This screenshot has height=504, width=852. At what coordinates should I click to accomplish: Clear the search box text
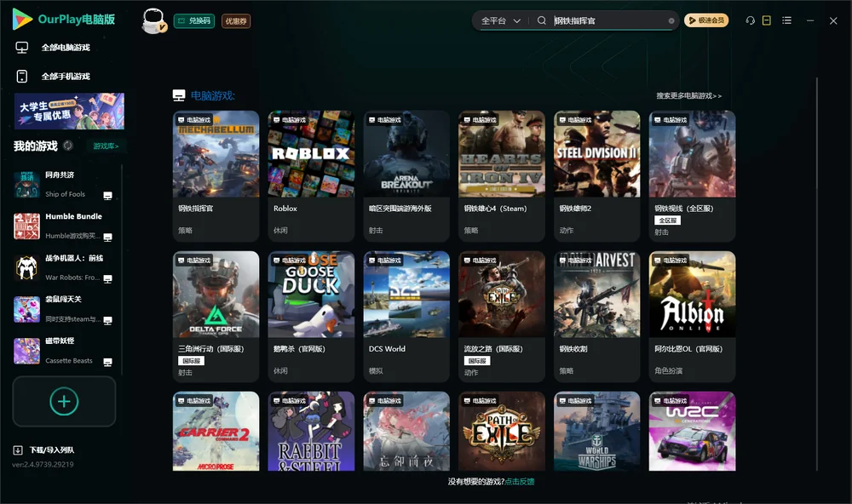tap(671, 20)
